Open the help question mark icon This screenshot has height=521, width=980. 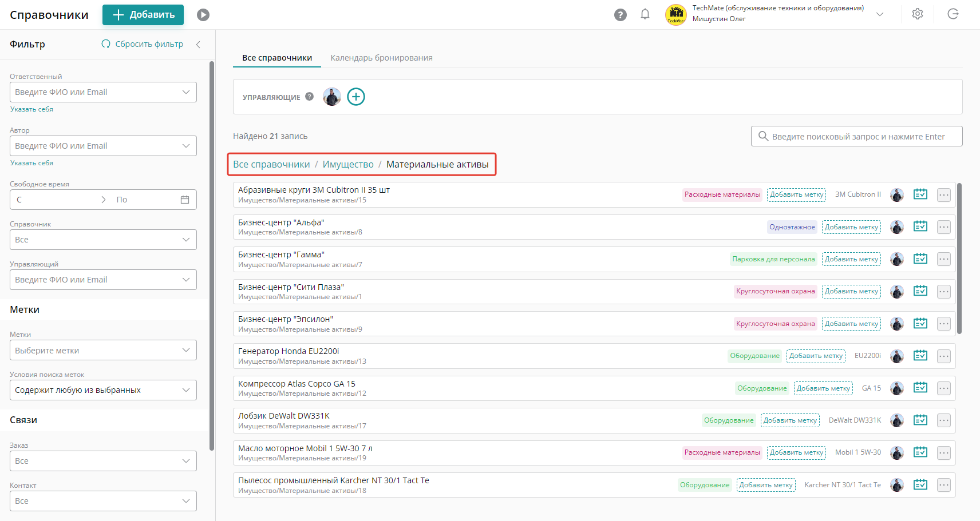coord(621,15)
